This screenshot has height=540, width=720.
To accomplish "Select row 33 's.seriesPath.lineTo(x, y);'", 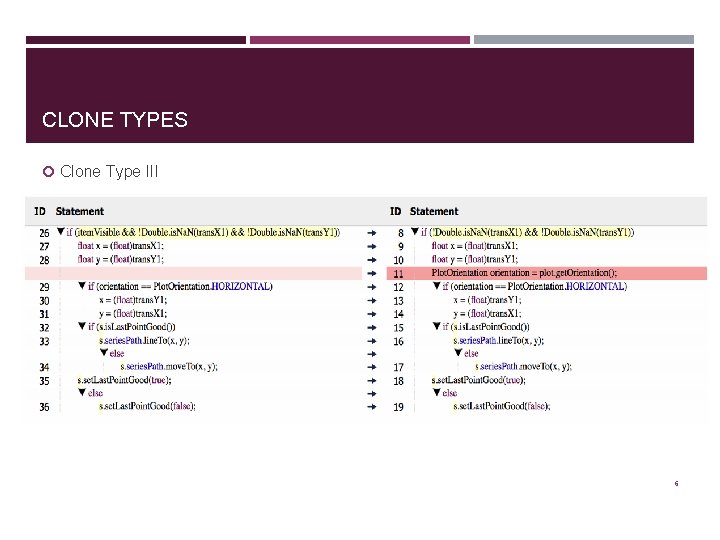I will click(144, 340).
